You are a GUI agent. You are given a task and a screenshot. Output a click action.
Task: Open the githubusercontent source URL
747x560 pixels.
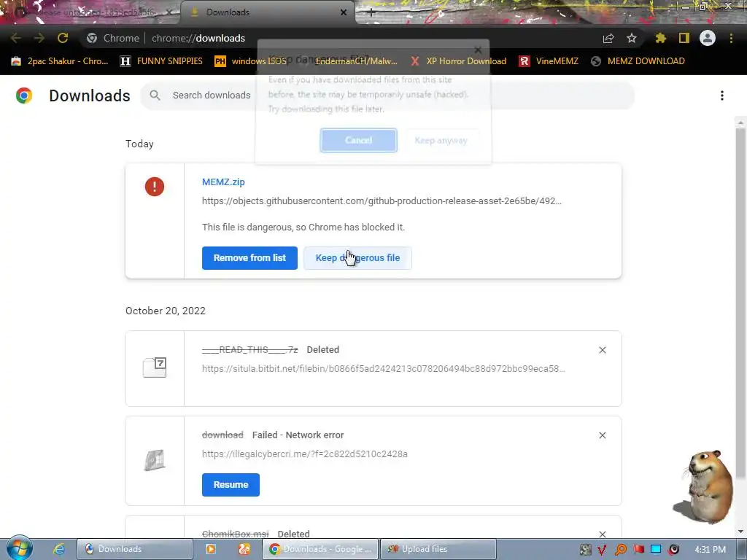[382, 201]
